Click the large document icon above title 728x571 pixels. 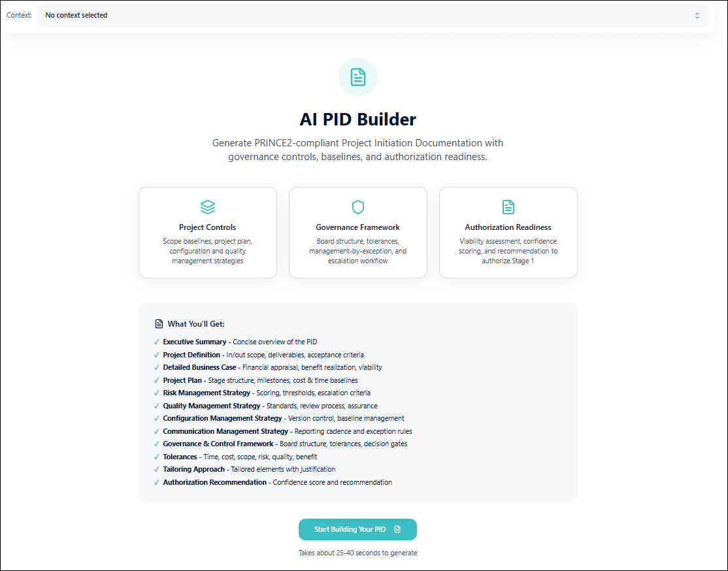pyautogui.click(x=357, y=77)
